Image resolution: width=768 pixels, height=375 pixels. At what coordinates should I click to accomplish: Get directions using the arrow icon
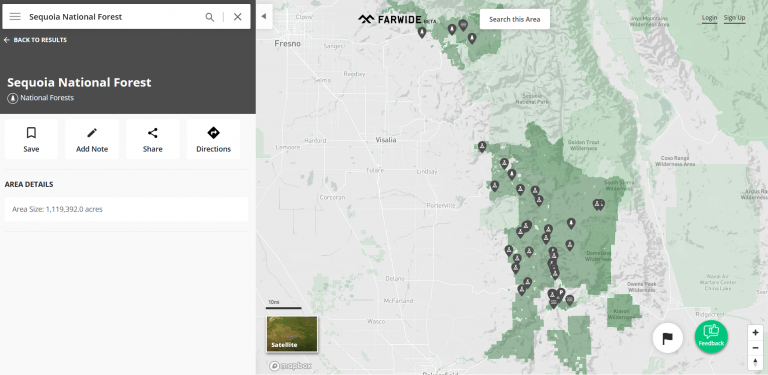click(x=214, y=139)
